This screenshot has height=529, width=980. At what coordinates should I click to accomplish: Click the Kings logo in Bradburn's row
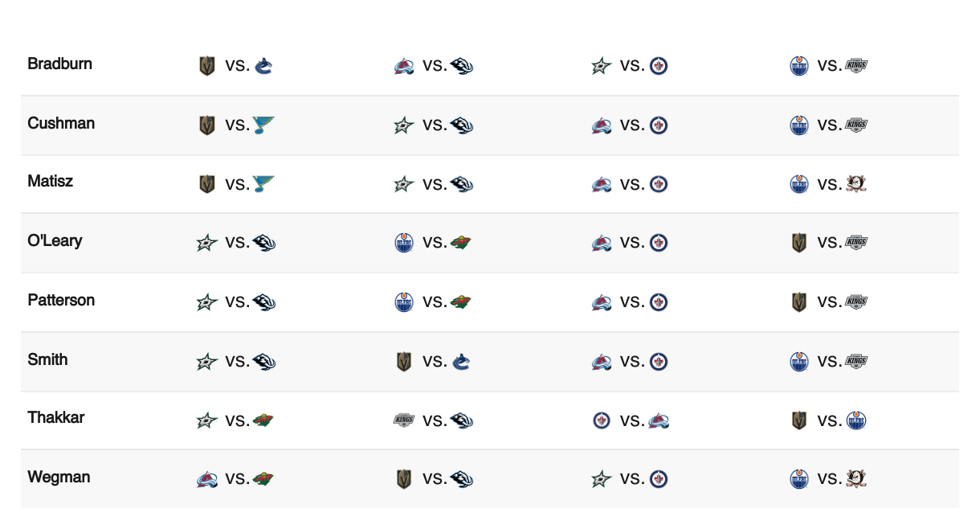click(x=857, y=66)
